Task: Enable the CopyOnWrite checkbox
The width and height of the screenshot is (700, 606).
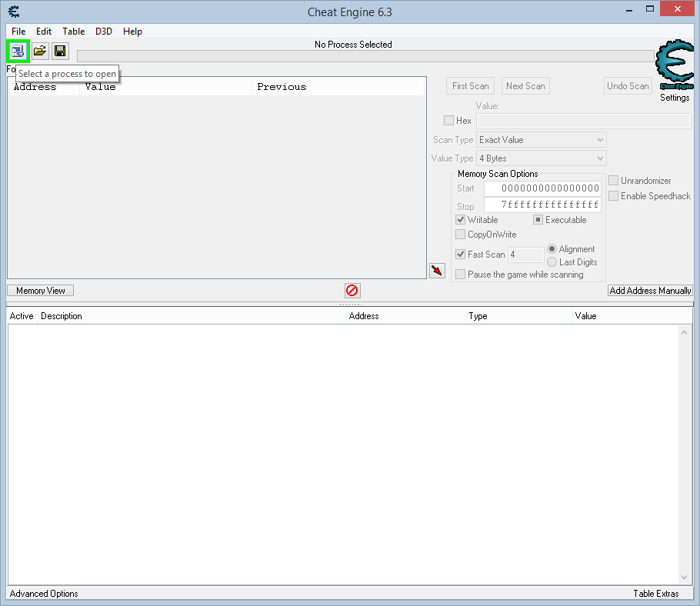Action: 460,235
